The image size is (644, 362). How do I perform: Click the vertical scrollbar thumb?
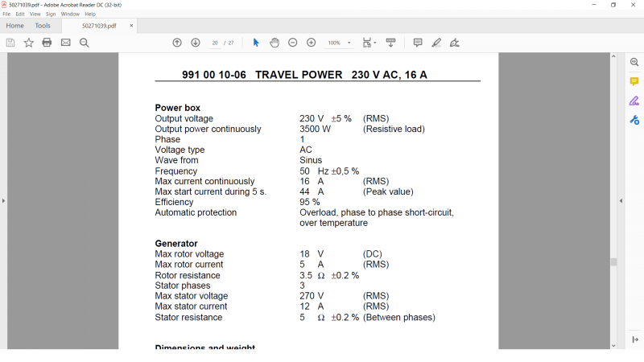coord(613,262)
